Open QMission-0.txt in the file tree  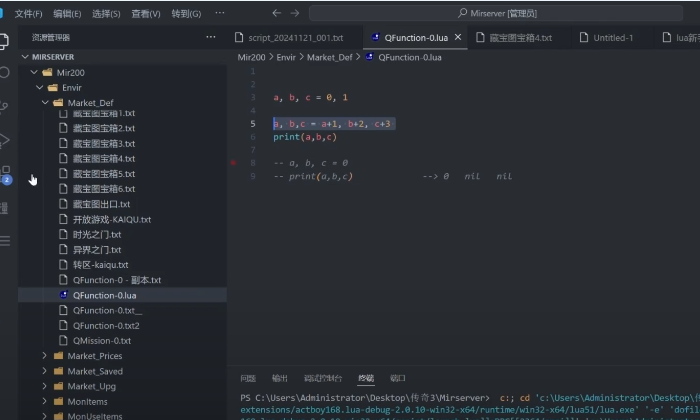pyautogui.click(x=101, y=340)
